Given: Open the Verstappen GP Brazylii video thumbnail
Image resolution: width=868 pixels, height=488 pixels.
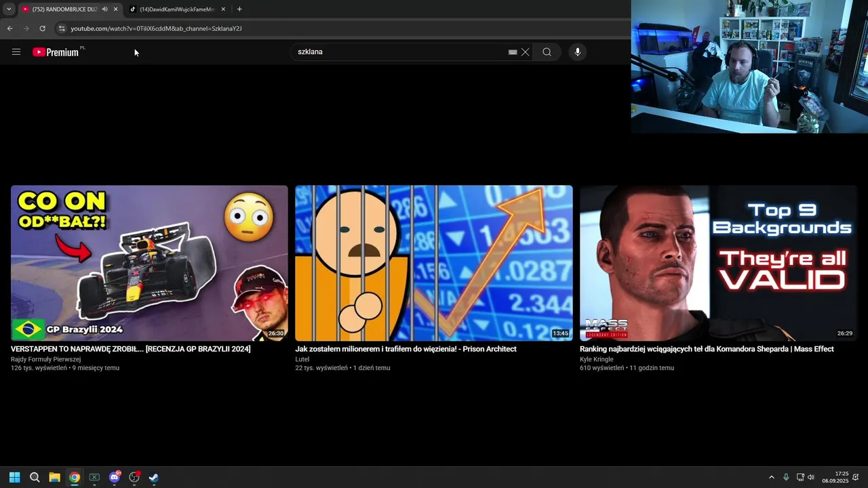Looking at the screenshot, I should pos(149,263).
